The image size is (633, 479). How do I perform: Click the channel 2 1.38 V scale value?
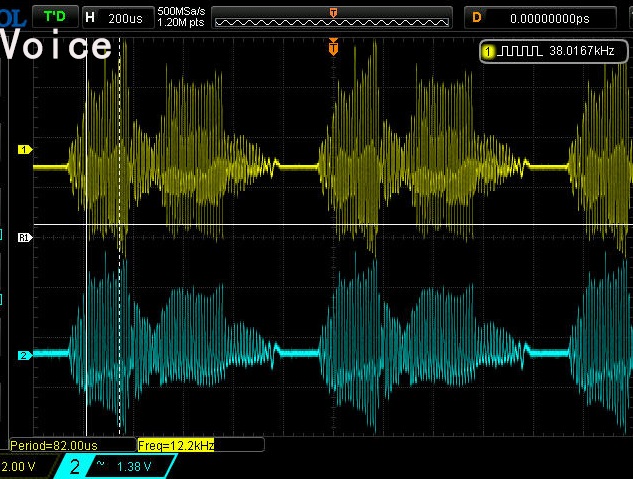click(x=134, y=466)
